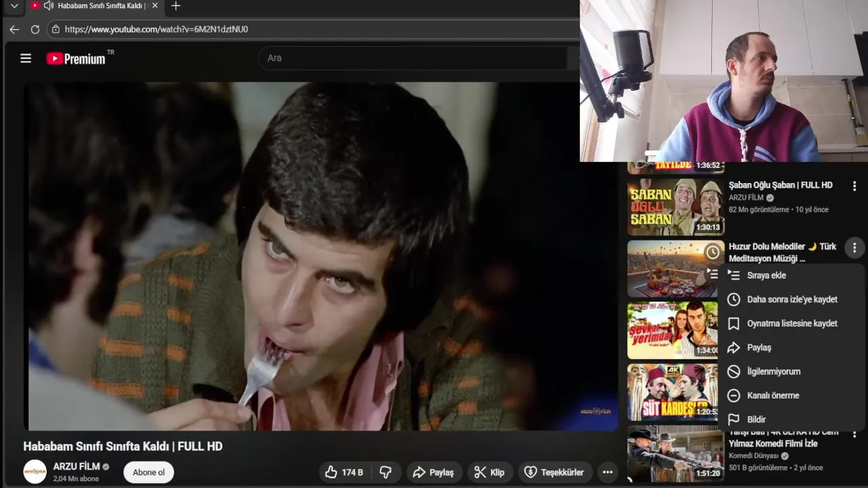Open ARZU FİLM channel avatar
This screenshot has width=868, height=488.
coord(35,472)
